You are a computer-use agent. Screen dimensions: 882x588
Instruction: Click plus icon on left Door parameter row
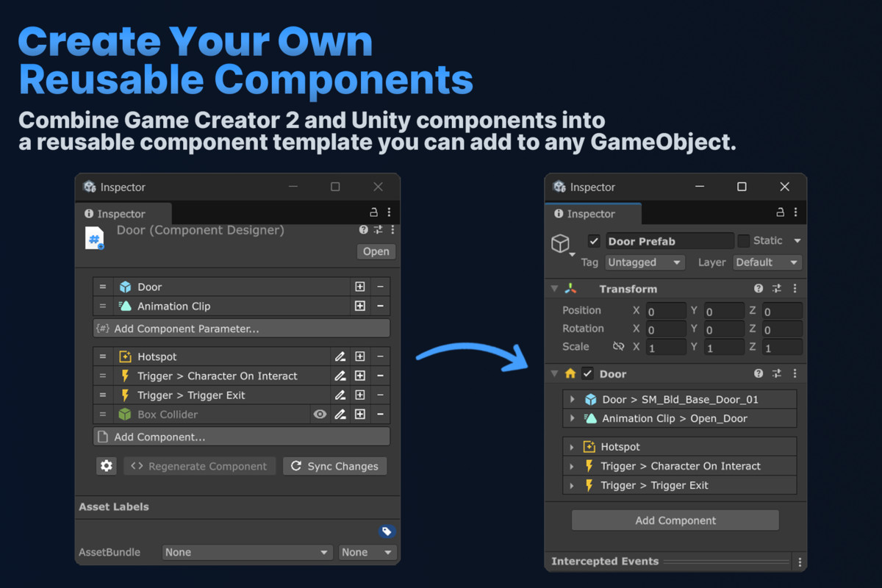pyautogui.click(x=360, y=287)
